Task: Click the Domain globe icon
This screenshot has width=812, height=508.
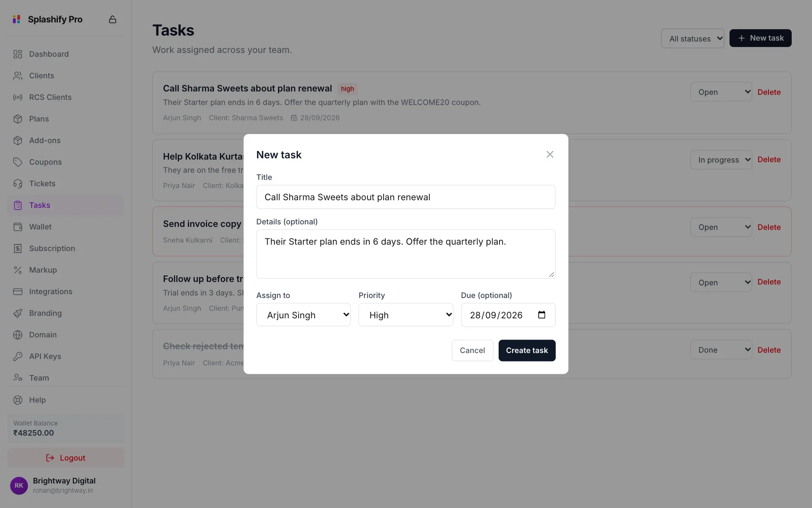Action: (x=18, y=335)
